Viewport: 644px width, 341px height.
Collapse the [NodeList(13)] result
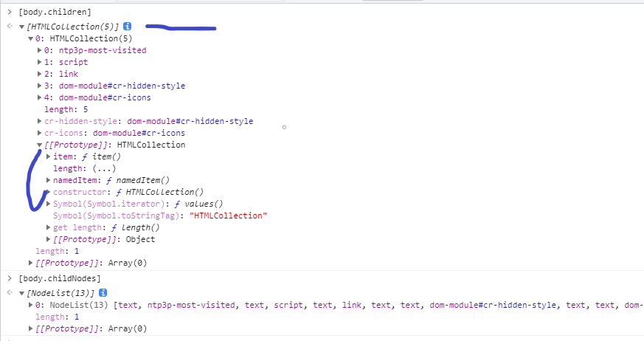[x=21, y=293]
